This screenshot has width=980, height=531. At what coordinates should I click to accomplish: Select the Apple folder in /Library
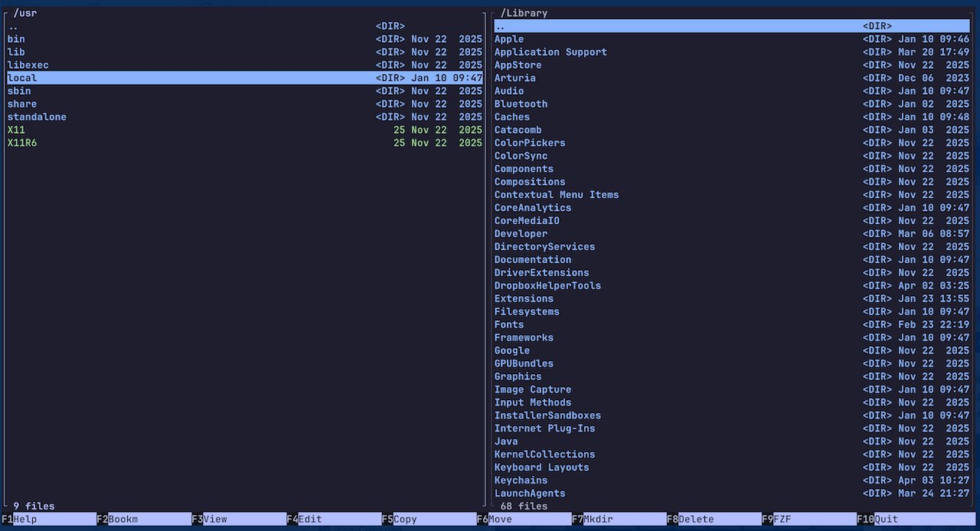(732, 39)
